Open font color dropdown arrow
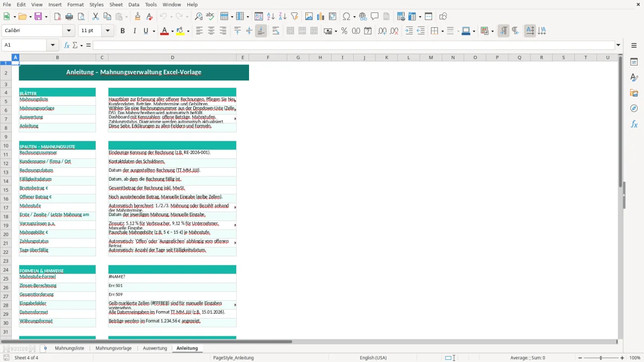This screenshot has width=644, height=362. pos(172,31)
